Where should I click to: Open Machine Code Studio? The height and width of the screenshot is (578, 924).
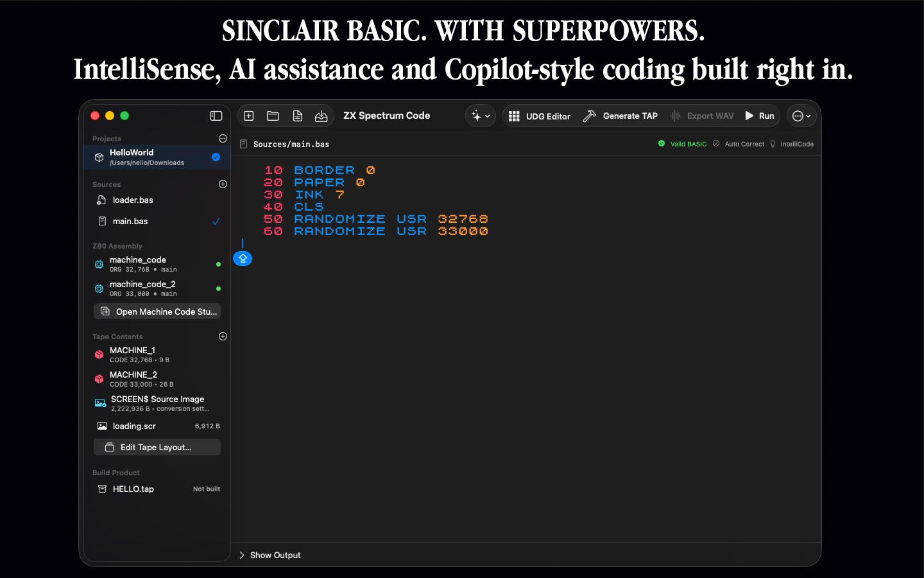click(157, 311)
